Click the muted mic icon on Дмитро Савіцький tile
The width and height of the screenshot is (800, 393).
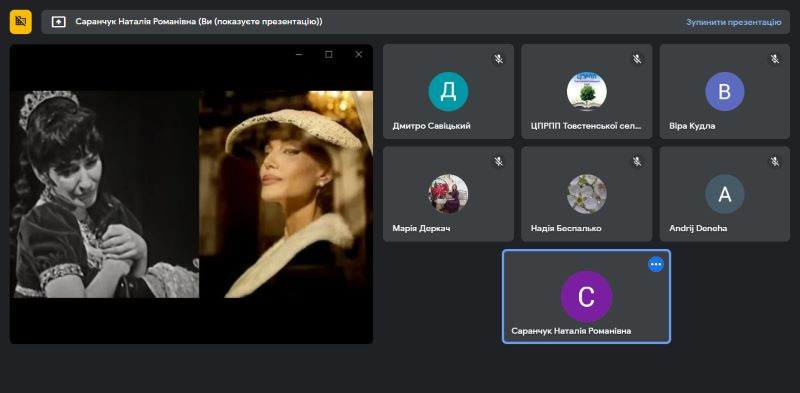[498, 59]
